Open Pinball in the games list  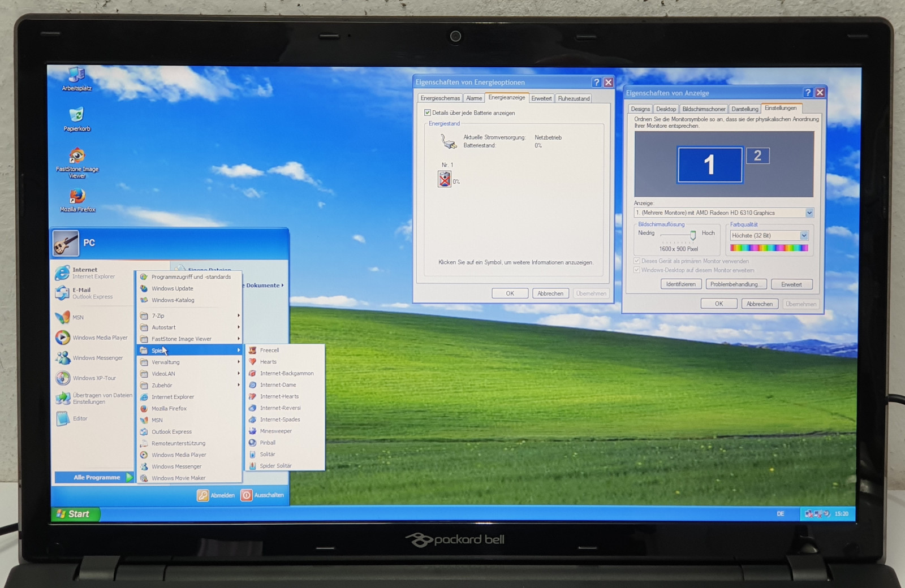click(x=268, y=443)
